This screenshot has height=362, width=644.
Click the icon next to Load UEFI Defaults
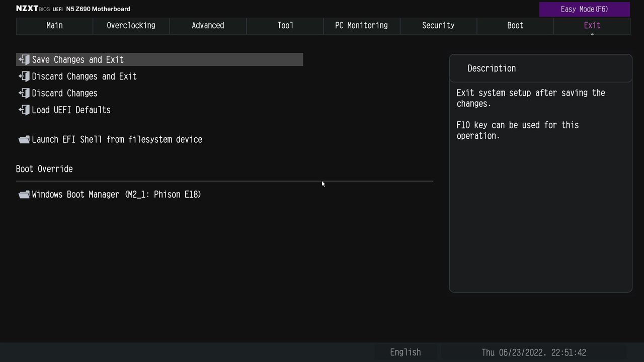click(x=24, y=110)
